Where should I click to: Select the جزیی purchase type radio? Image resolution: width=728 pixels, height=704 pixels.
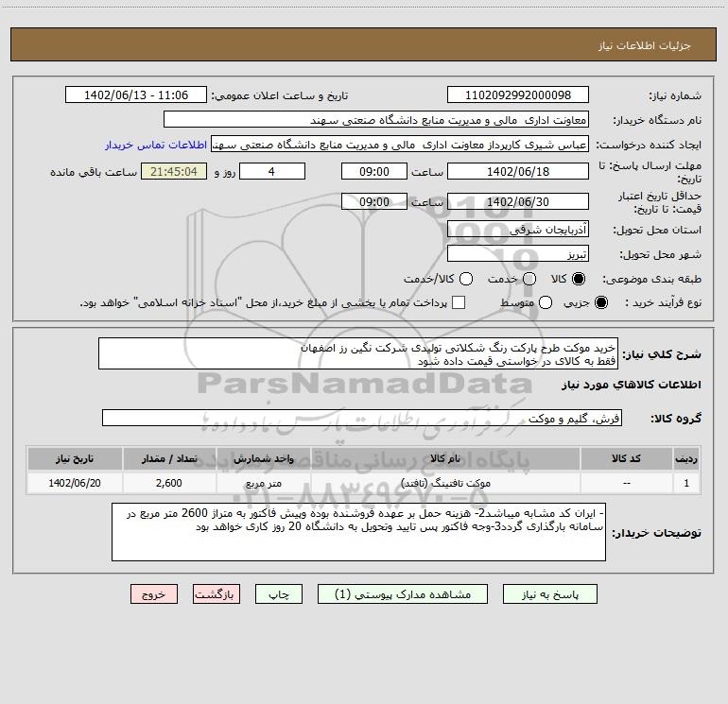[601, 302]
